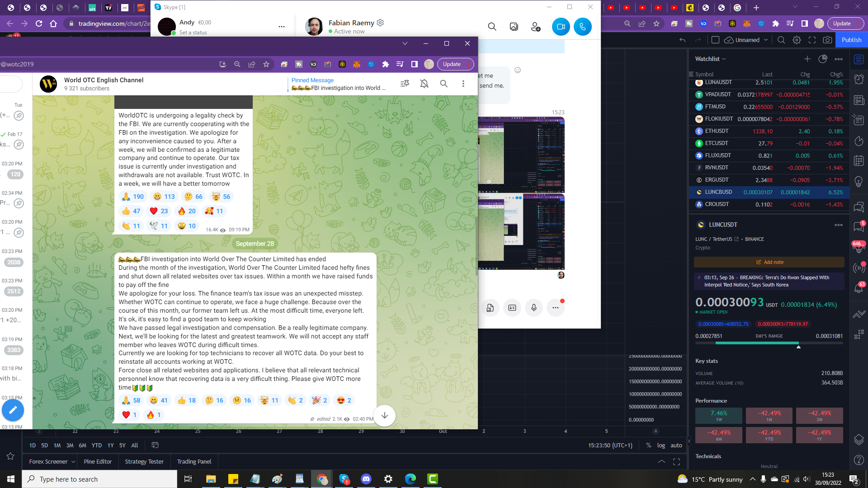Image resolution: width=868 pixels, height=488 pixels.
Task: Add people to the Skype conversation
Action: point(536,27)
